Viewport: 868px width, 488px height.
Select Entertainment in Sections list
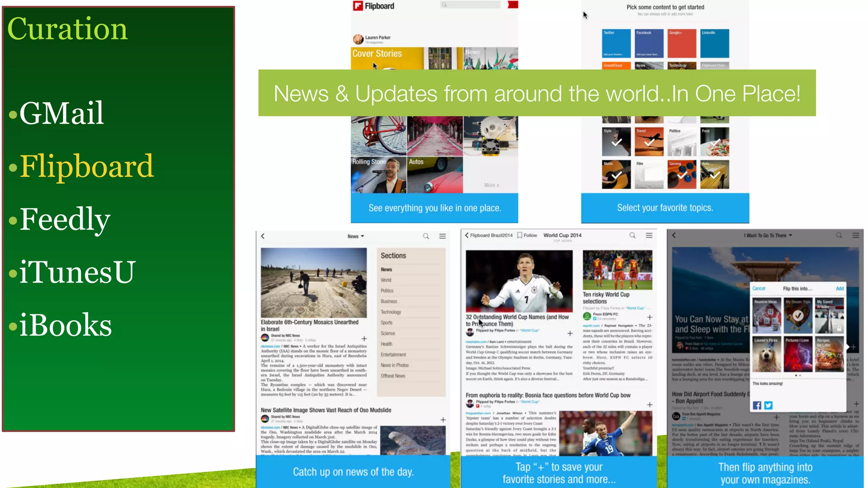pos(393,355)
